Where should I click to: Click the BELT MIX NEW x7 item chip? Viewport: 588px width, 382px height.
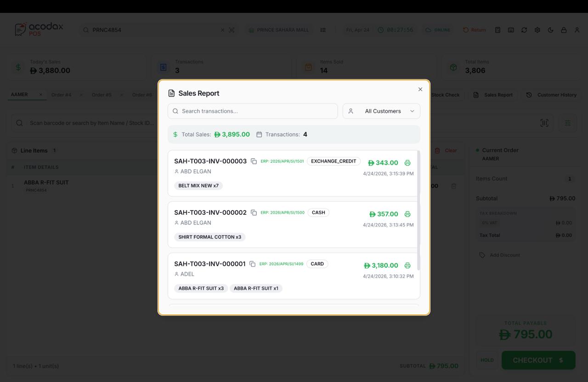point(198,186)
